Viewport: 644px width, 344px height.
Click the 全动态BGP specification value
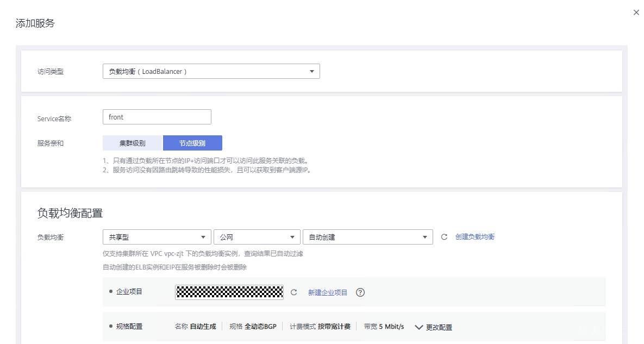click(x=260, y=327)
